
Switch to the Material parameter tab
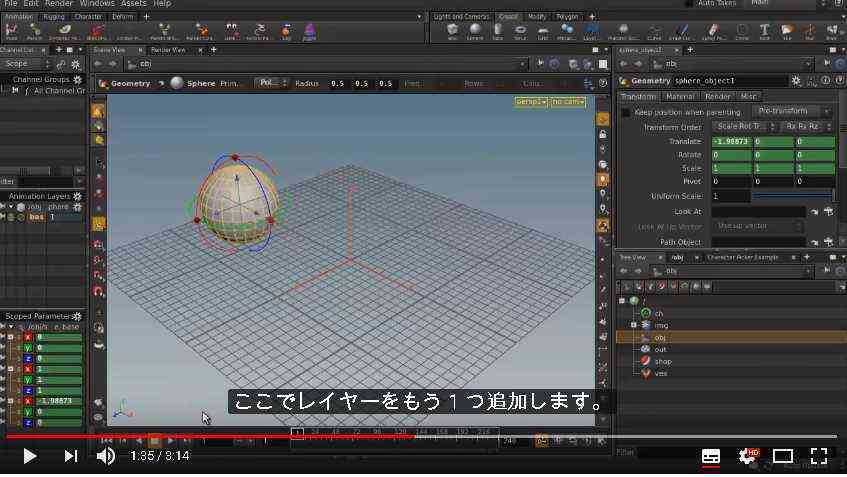pyautogui.click(x=680, y=96)
